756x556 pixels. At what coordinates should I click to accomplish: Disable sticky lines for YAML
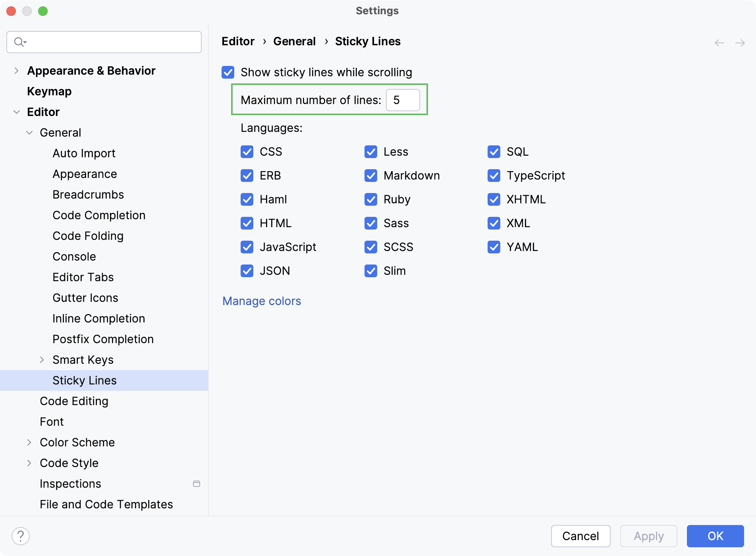[494, 247]
